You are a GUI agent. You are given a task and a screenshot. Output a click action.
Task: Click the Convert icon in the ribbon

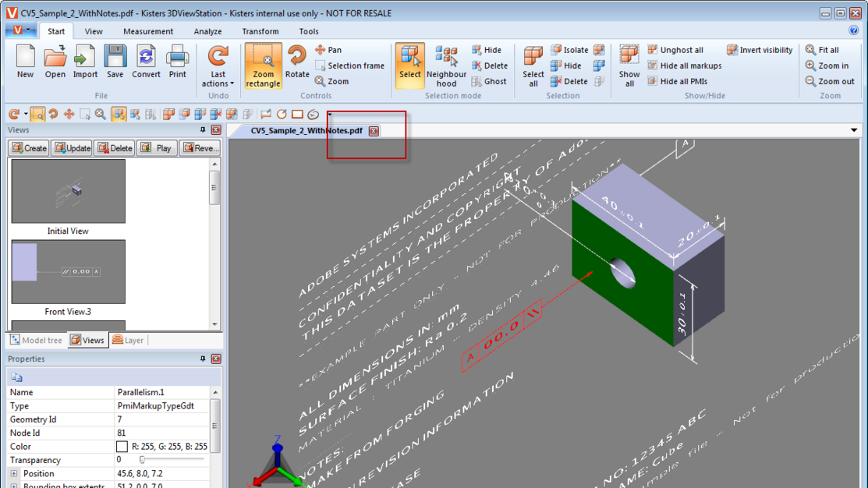click(146, 62)
